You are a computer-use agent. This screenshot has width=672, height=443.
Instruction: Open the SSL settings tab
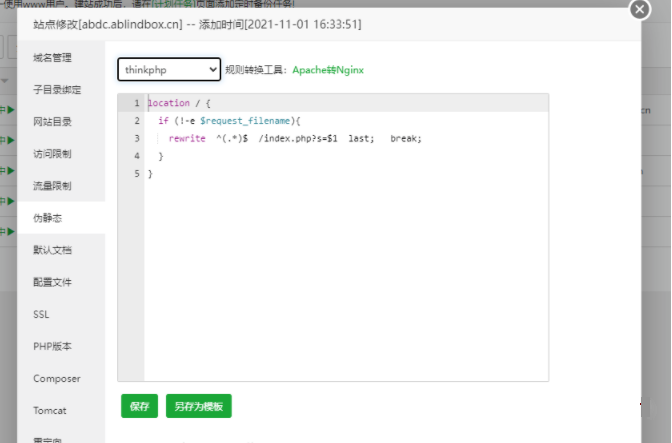click(41, 314)
